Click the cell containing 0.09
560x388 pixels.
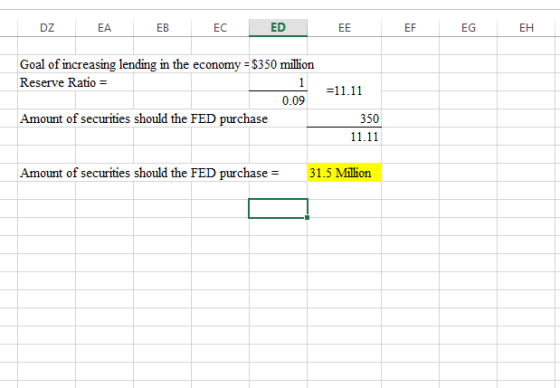(x=278, y=100)
